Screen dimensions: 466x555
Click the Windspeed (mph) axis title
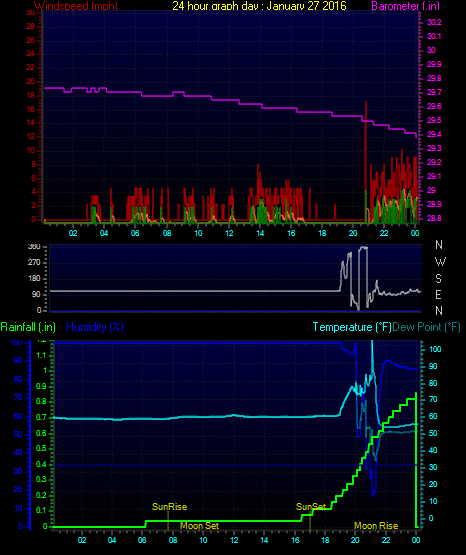coord(76,5)
